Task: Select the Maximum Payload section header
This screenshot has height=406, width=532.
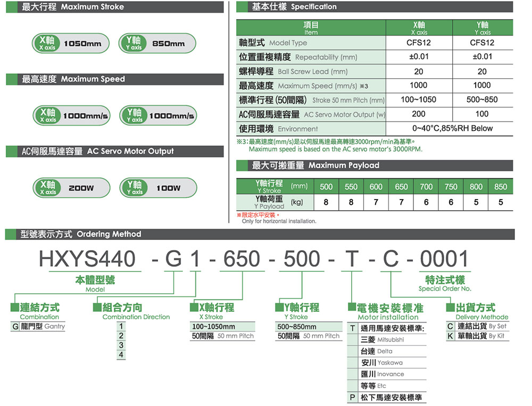Action: pyautogui.click(x=375, y=165)
